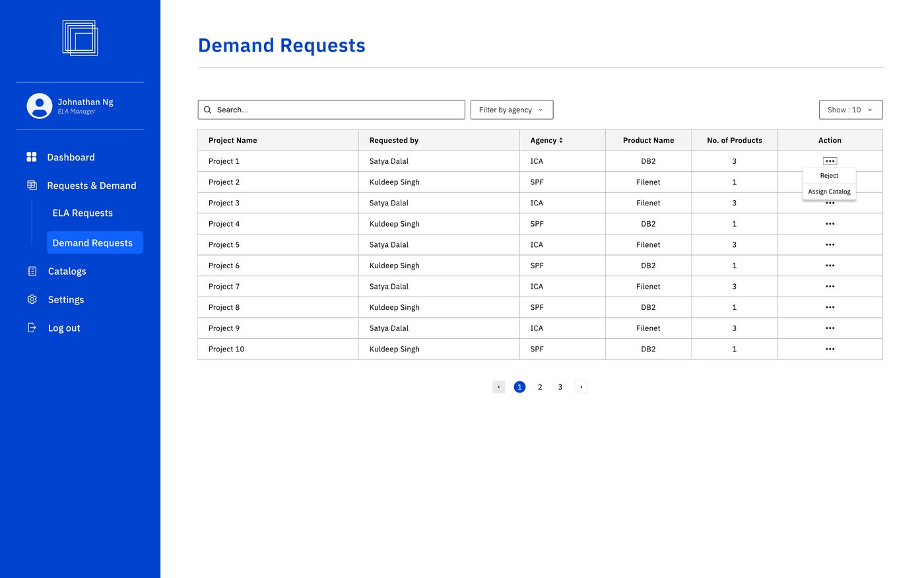Click DB2 product in Project 6 row
The image size is (924, 578).
click(x=648, y=266)
